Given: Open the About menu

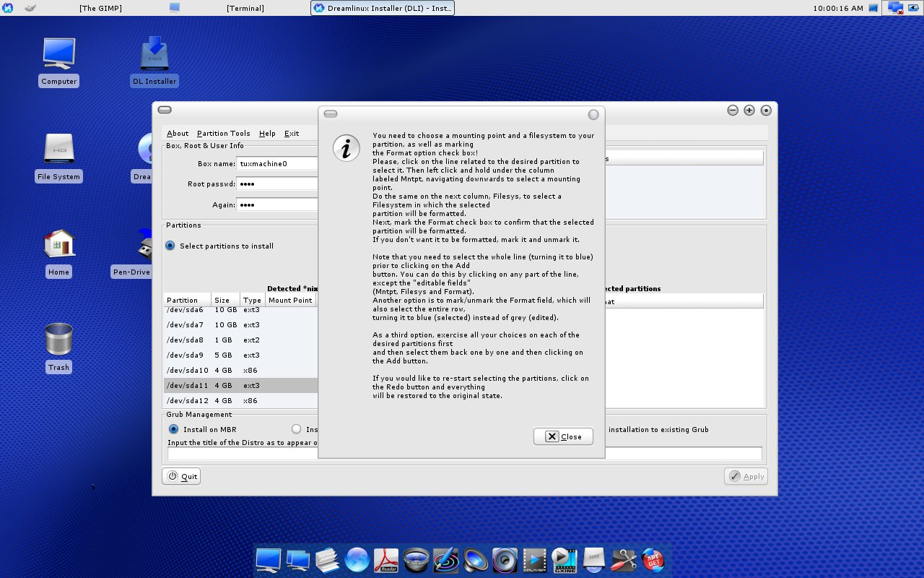Looking at the screenshot, I should pyautogui.click(x=178, y=134).
